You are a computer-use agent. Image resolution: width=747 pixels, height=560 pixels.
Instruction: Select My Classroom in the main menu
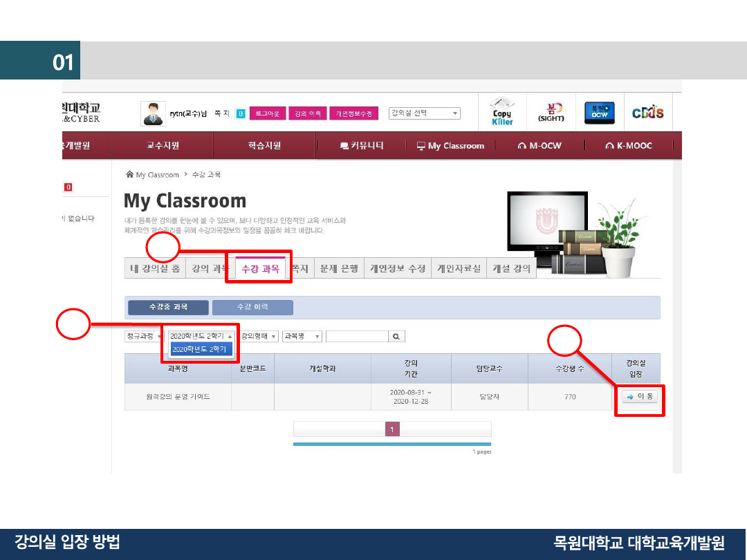450,146
